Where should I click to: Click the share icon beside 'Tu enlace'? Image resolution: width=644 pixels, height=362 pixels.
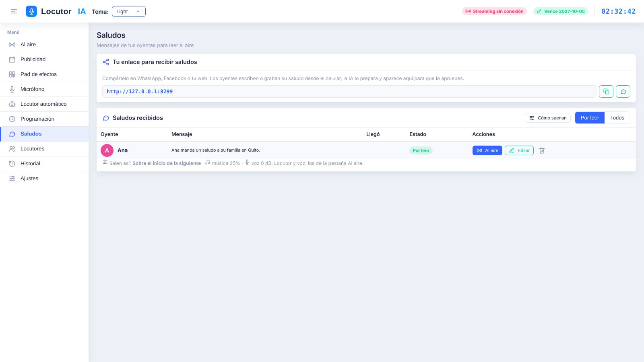pyautogui.click(x=106, y=62)
